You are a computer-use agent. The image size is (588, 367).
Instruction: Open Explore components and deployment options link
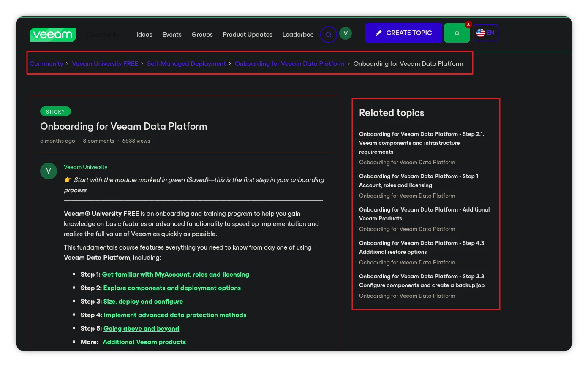(x=172, y=288)
